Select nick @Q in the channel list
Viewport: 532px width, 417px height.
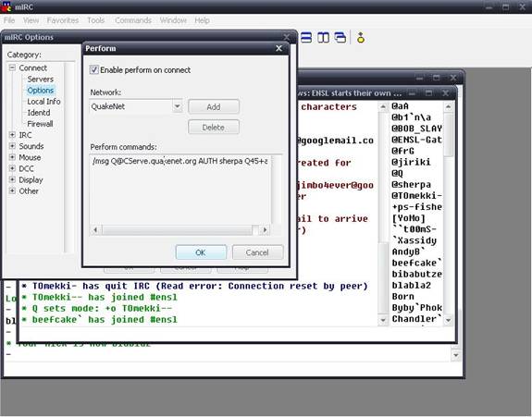coord(397,173)
